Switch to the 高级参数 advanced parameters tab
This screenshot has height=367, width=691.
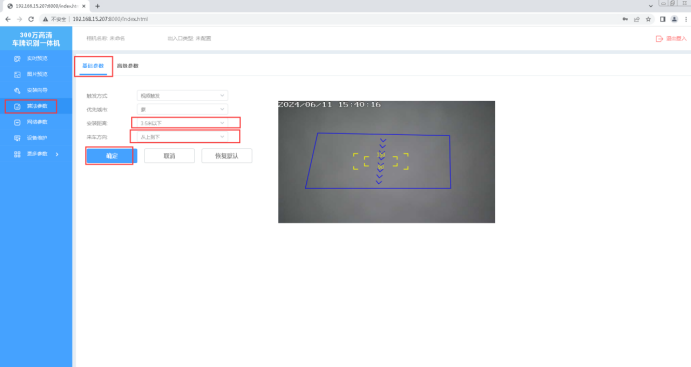(128, 66)
